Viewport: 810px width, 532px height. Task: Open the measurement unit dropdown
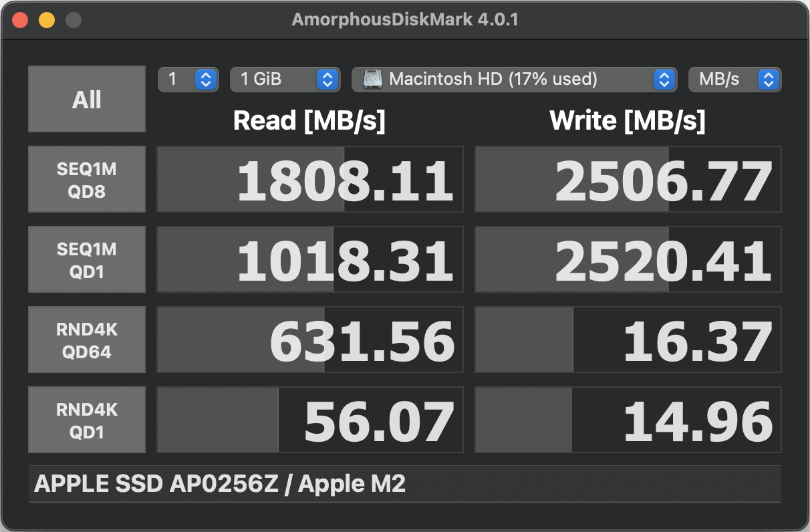point(735,80)
